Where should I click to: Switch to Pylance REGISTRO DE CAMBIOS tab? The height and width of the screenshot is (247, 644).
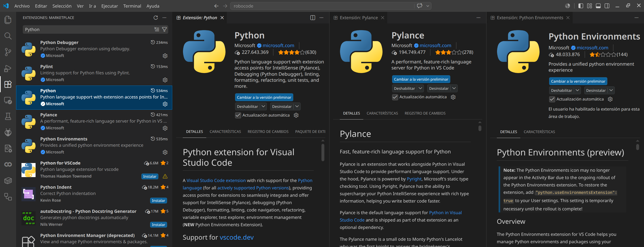coord(425,113)
